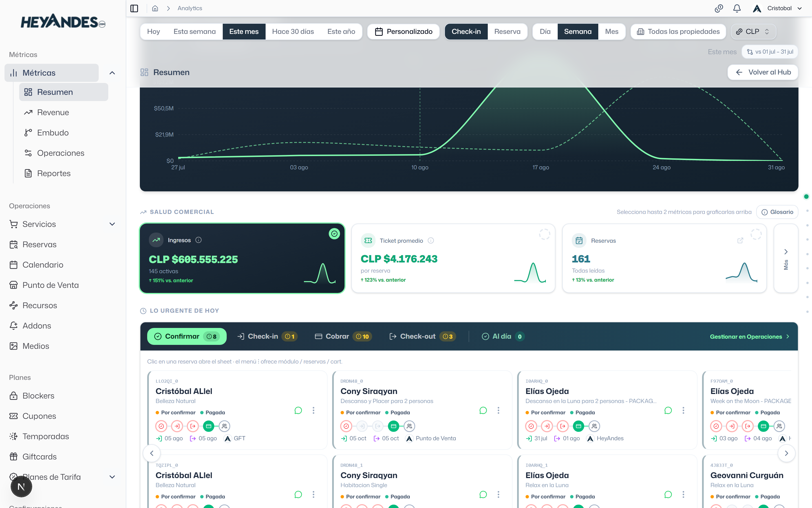Select Reservas metric circle for charting
The height and width of the screenshot is (508, 812).
click(x=756, y=234)
